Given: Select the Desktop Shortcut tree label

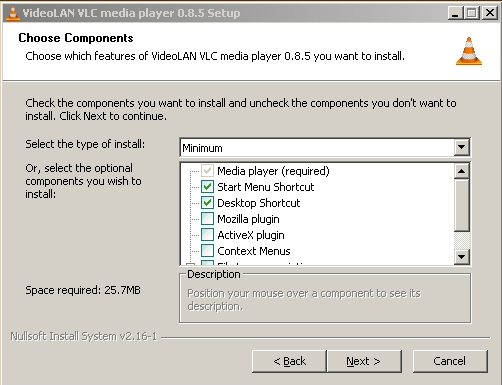Looking at the screenshot, I should coord(259,203).
